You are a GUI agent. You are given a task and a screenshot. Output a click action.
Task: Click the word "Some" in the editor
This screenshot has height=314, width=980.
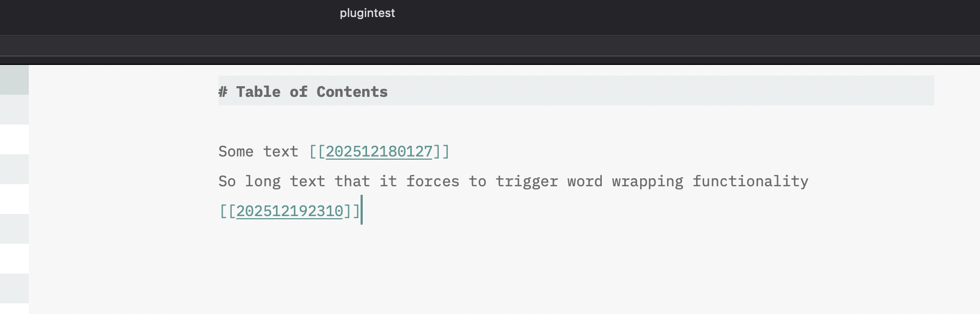tap(236, 152)
